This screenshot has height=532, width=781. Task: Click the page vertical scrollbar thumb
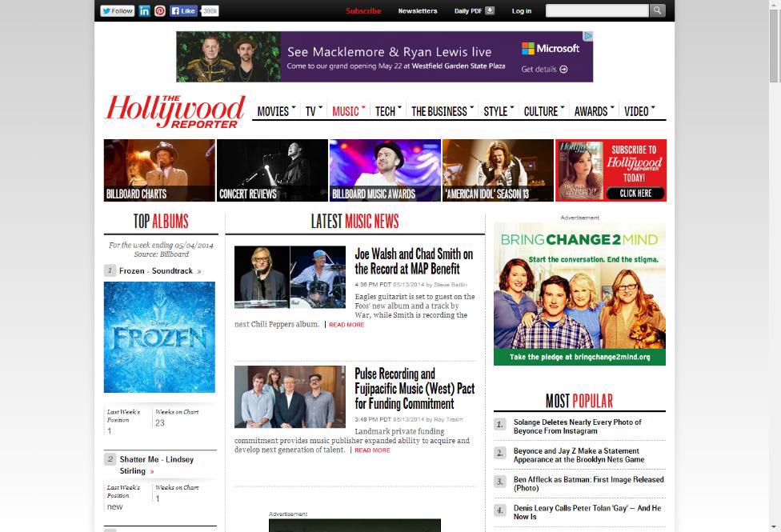point(774,44)
